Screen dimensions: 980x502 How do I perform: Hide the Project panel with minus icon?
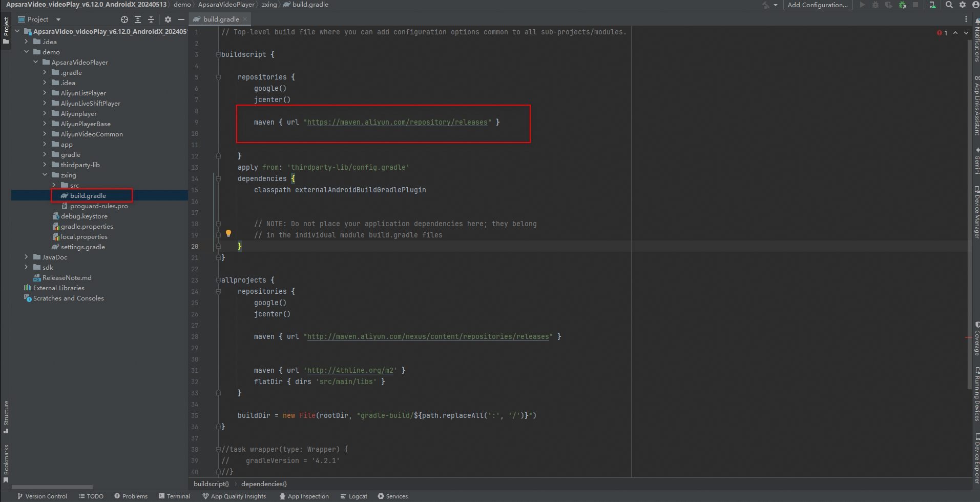click(181, 19)
